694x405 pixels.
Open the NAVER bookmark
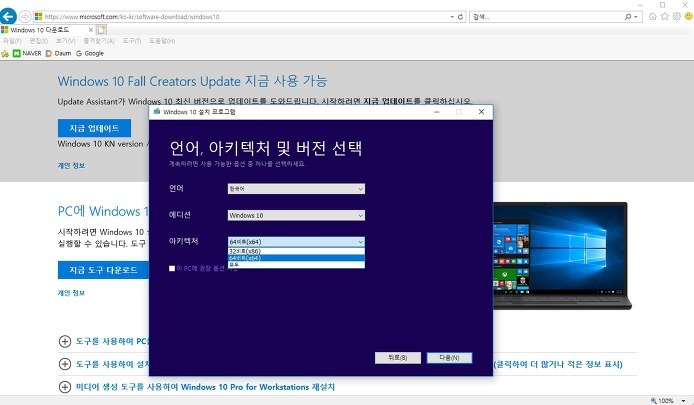[27, 53]
